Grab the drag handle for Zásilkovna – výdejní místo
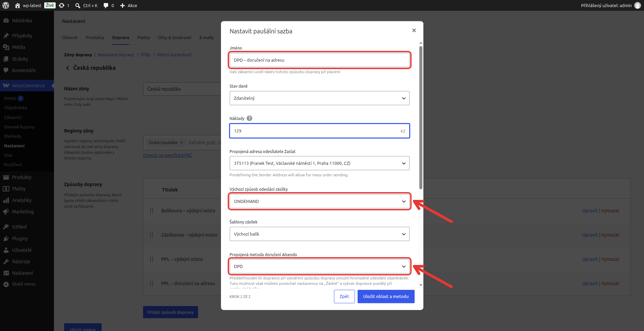This screenshot has height=331, width=644. [151, 235]
